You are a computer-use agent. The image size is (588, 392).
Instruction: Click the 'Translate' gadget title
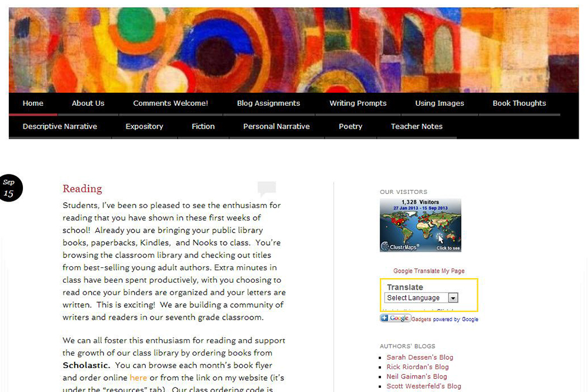coord(405,287)
